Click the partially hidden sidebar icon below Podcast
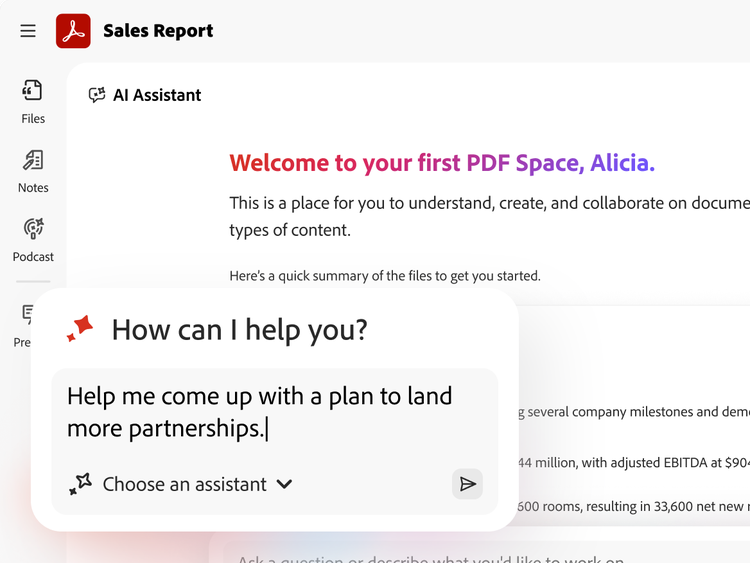Screen dimensions: 750x563 coord(29,315)
